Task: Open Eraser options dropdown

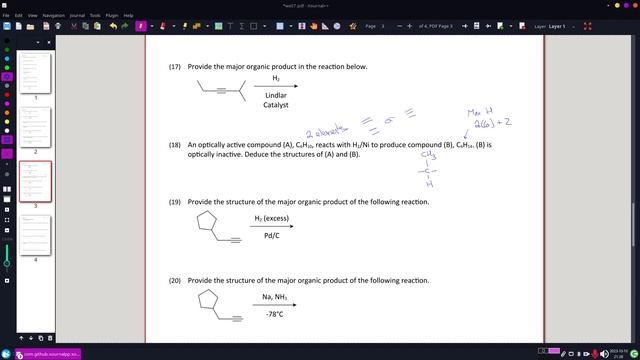Action: [x=173, y=26]
